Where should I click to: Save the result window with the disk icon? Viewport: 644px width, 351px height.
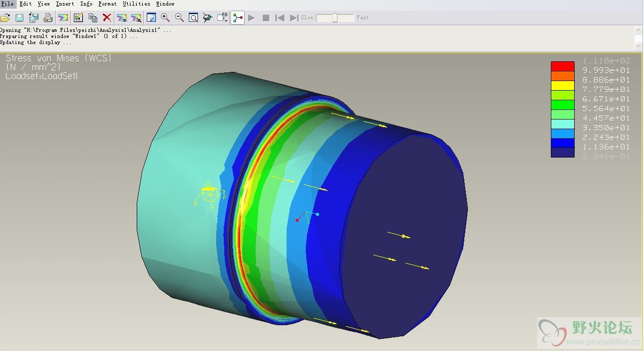19,18
